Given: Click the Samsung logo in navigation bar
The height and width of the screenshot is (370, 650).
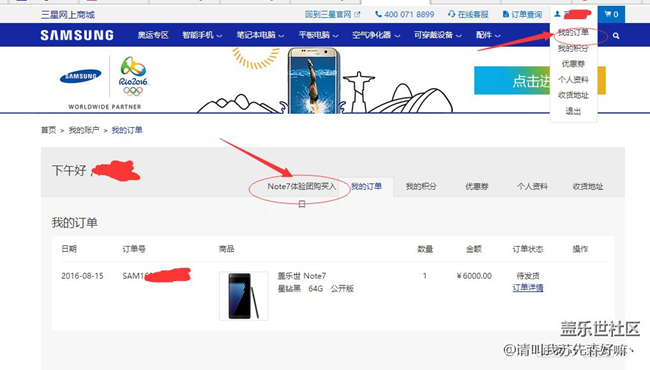Looking at the screenshot, I should pos(77,35).
